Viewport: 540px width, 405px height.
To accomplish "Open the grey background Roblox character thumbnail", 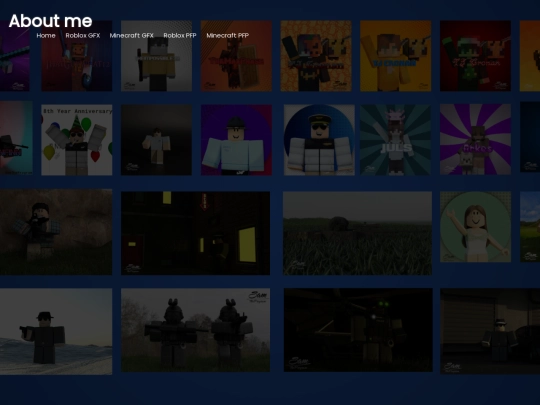I will 156,56.
